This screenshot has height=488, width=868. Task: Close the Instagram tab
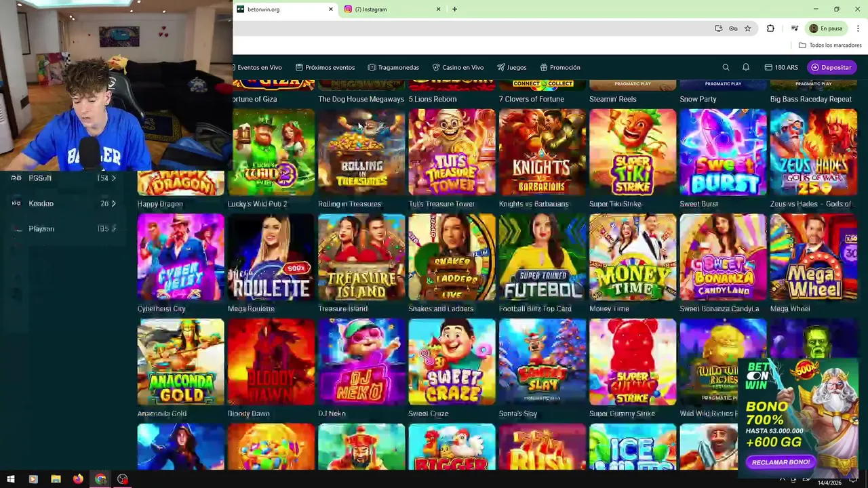438,9
